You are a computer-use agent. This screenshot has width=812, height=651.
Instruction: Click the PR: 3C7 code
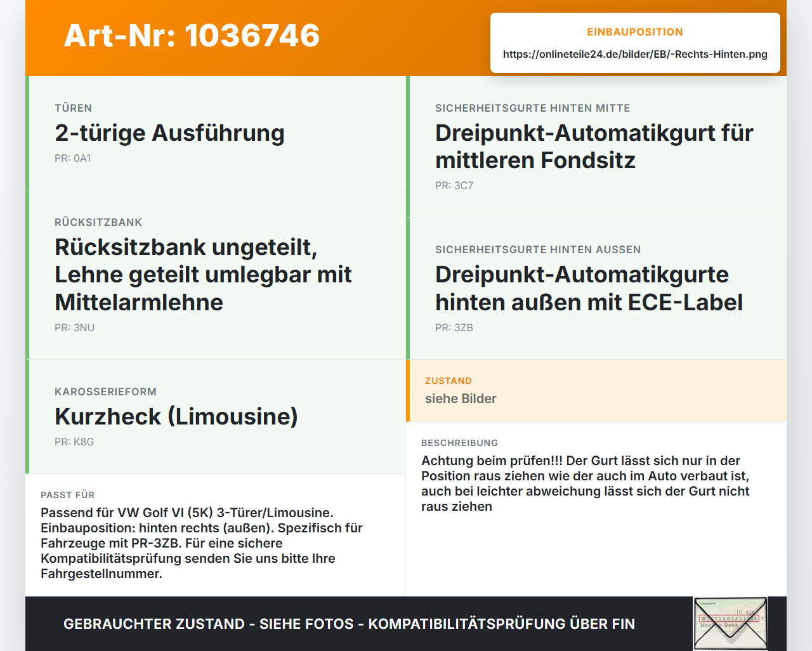pos(454,186)
